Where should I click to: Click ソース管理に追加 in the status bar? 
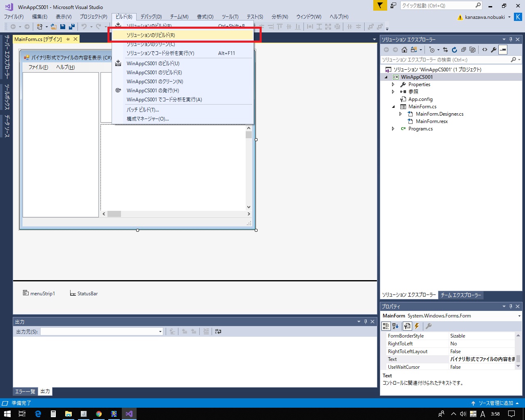[x=496, y=403]
